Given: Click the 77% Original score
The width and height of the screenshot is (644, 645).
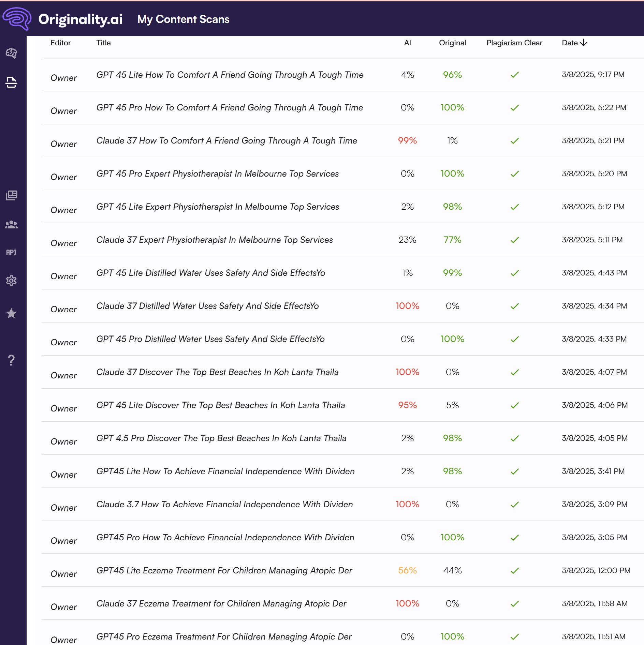Looking at the screenshot, I should (452, 240).
